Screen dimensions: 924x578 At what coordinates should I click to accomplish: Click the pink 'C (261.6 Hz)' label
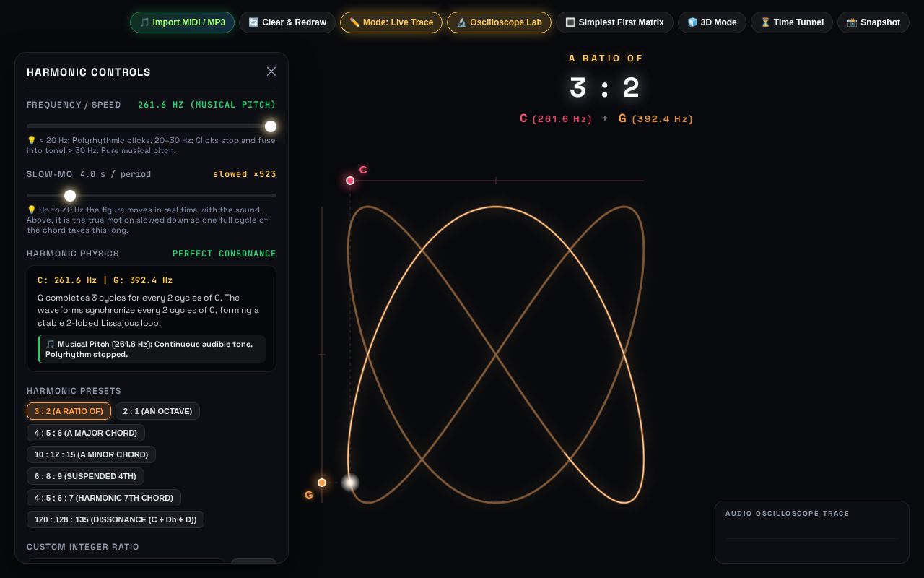[x=556, y=118]
